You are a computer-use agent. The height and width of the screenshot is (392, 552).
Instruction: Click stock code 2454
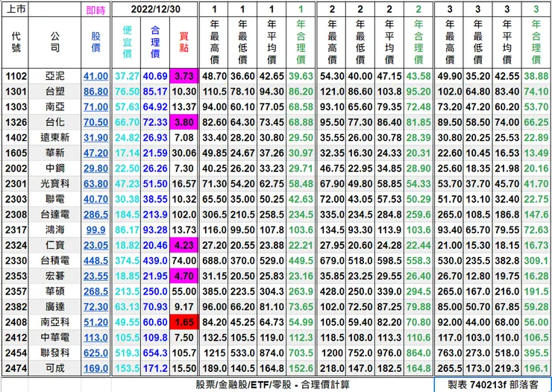tap(16, 353)
